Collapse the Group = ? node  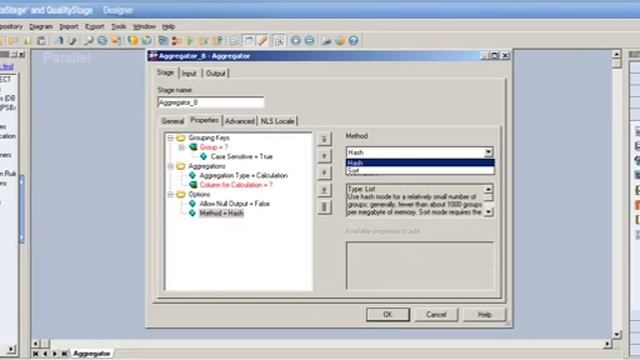click(x=182, y=147)
